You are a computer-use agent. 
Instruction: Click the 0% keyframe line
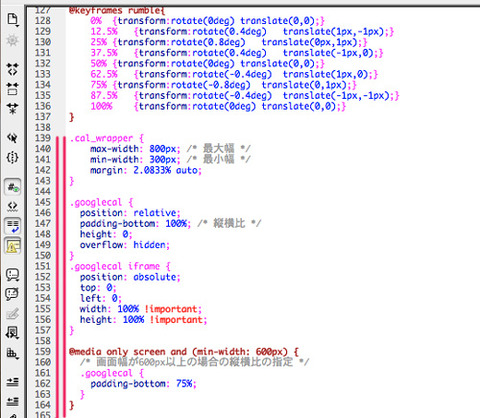click(207, 21)
